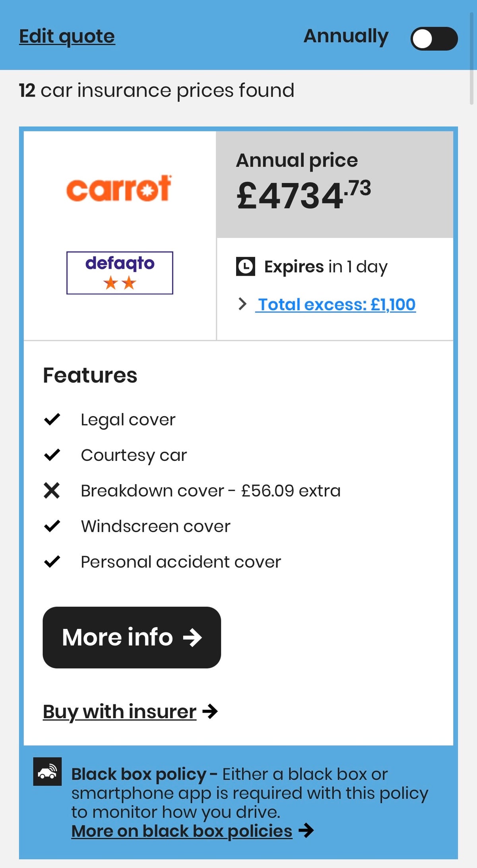Screen dimensions: 477x868
Task: Click the Personal accident cover checkmark
Action: (x=52, y=562)
